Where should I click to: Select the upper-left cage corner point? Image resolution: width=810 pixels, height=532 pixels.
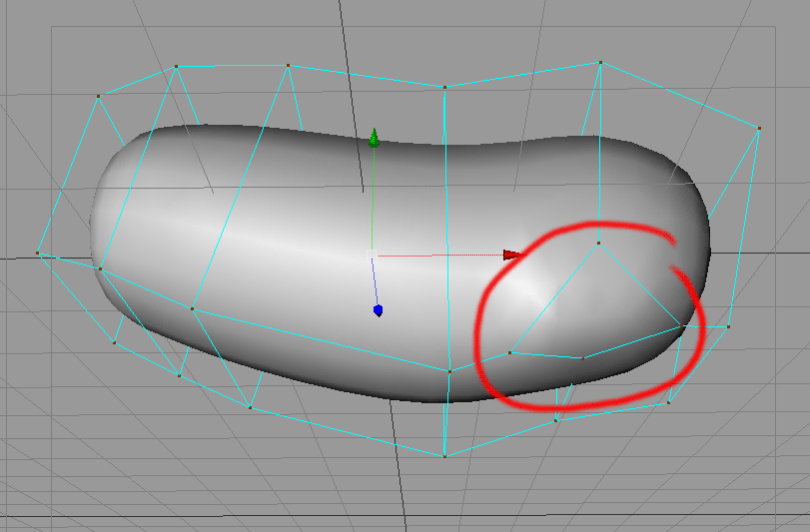(98, 96)
